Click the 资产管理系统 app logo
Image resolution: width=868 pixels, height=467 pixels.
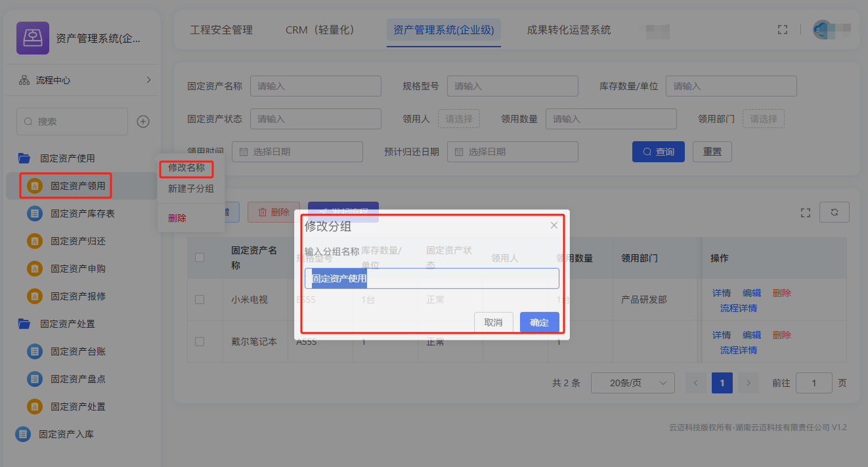point(33,38)
